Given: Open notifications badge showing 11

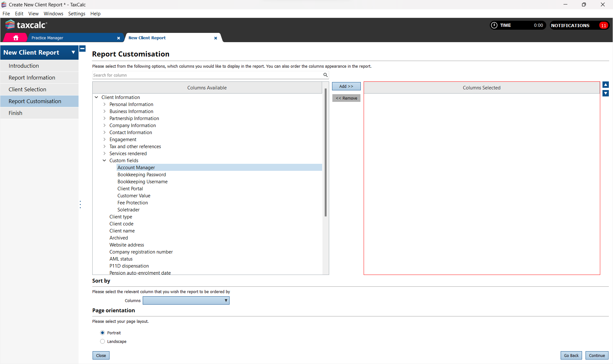Looking at the screenshot, I should tap(603, 26).
